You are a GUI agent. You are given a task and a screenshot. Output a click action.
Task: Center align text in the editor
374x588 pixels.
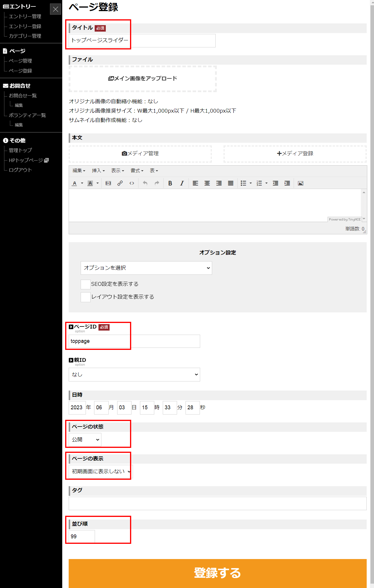pyautogui.click(x=207, y=183)
